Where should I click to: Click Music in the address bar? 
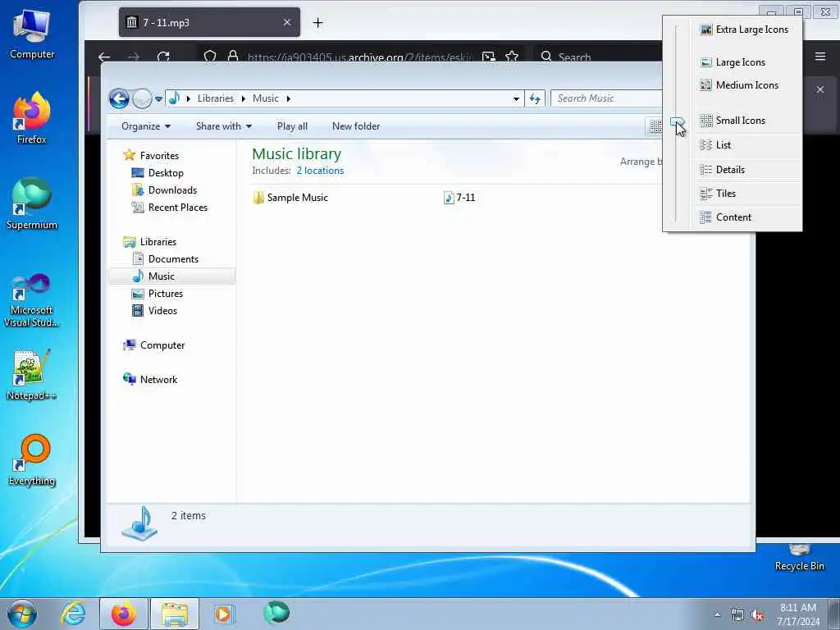(266, 98)
